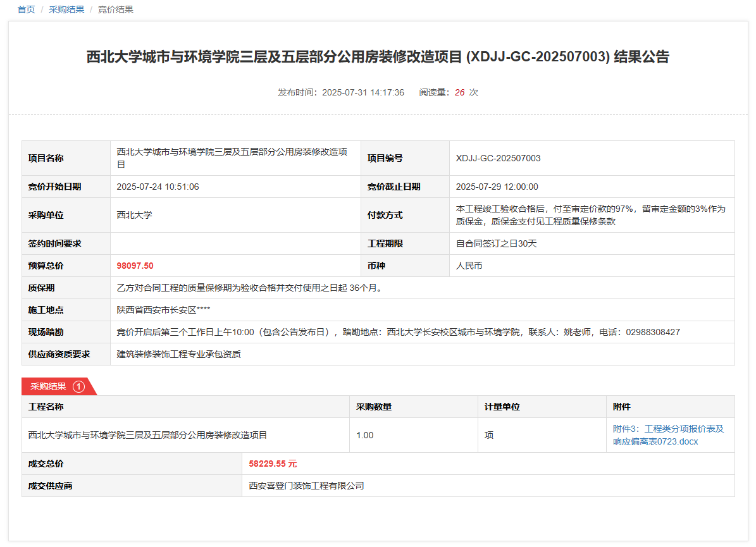This screenshot has height=547, width=756.
Task: Click the announcement title heading
Action: coord(378,57)
